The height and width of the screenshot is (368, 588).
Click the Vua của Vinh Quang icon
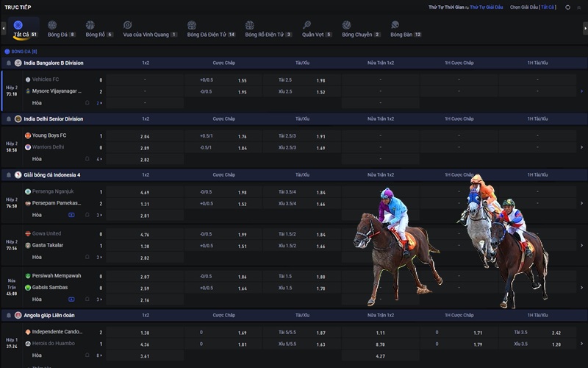coord(128,25)
